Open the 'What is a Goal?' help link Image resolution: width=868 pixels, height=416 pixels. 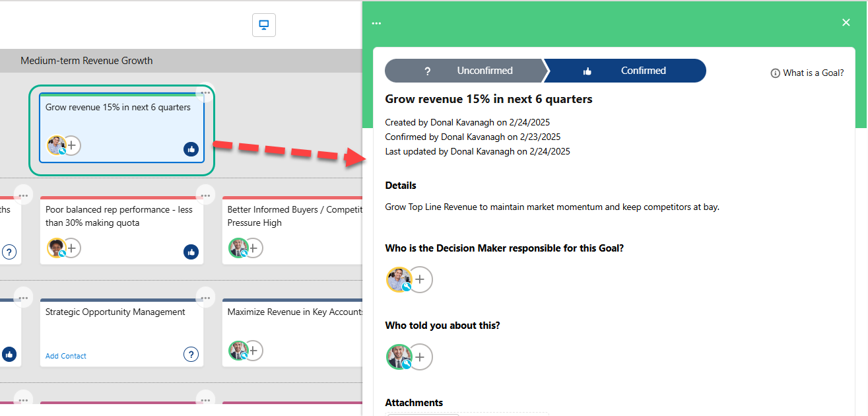[x=807, y=73]
